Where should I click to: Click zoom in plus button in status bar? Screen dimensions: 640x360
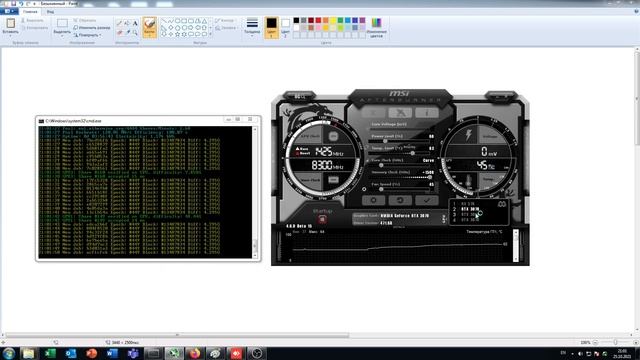636,342
